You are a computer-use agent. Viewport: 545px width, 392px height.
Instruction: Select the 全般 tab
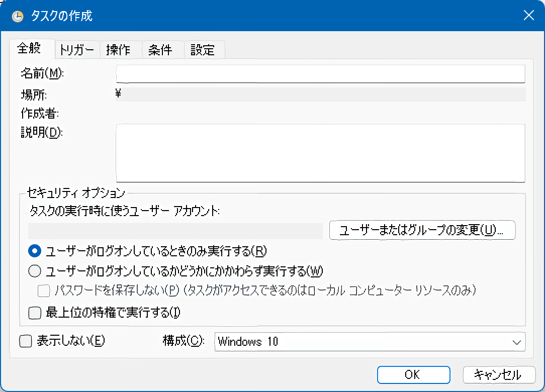pos(32,49)
